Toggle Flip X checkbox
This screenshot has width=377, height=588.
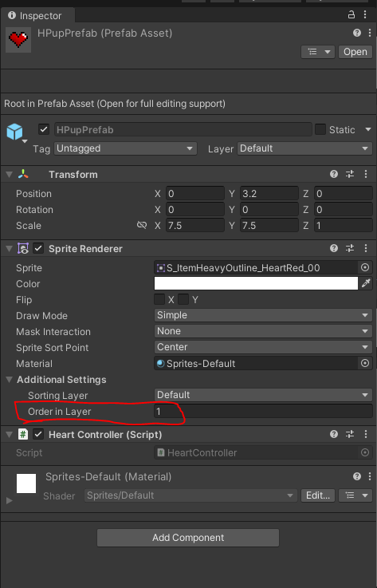tap(159, 300)
